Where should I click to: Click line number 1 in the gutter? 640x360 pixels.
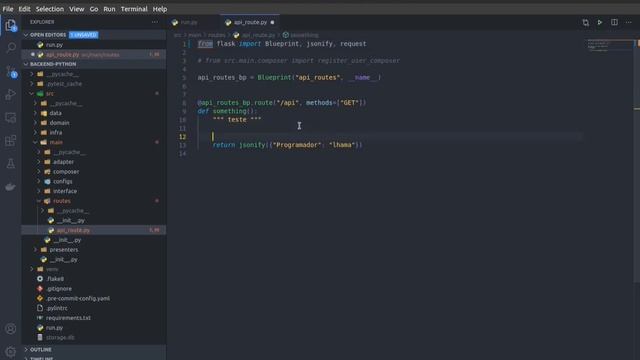(184, 44)
